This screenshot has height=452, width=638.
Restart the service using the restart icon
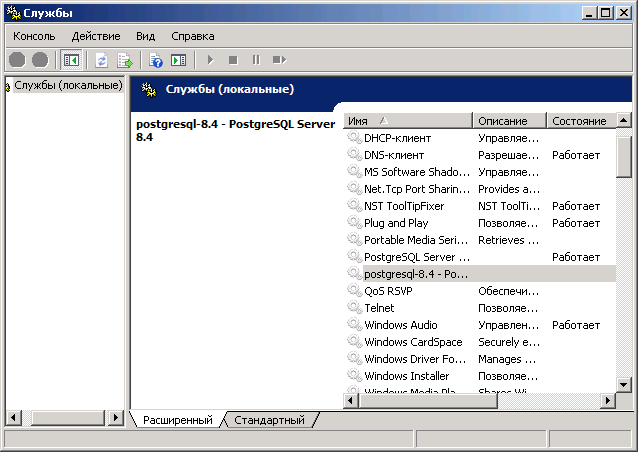(x=279, y=60)
